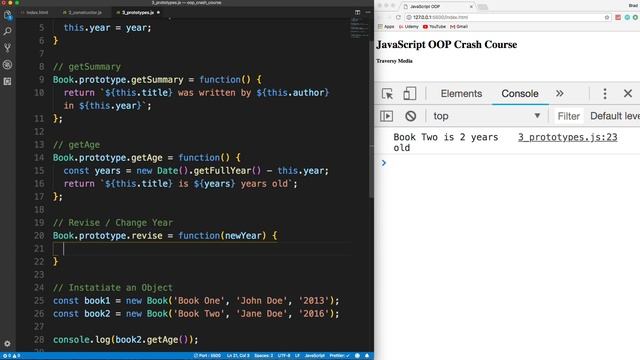Show the console sidebar
640x360 pixels.
[x=387, y=116]
